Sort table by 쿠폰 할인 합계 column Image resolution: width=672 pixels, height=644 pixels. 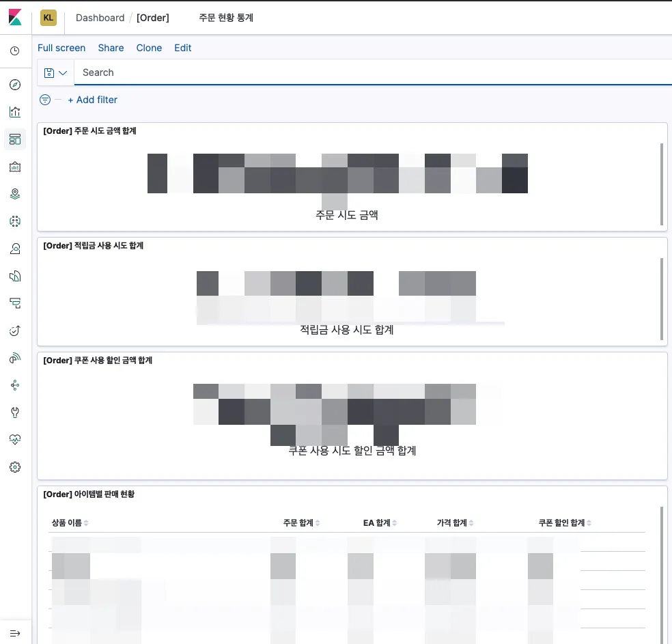coord(565,523)
